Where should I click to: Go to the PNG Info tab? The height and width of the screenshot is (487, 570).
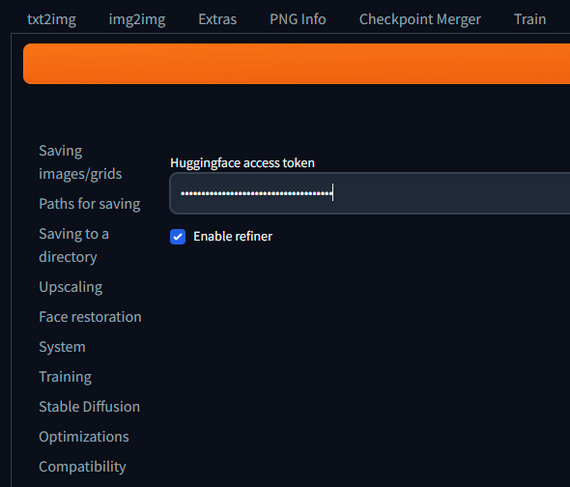tap(298, 19)
